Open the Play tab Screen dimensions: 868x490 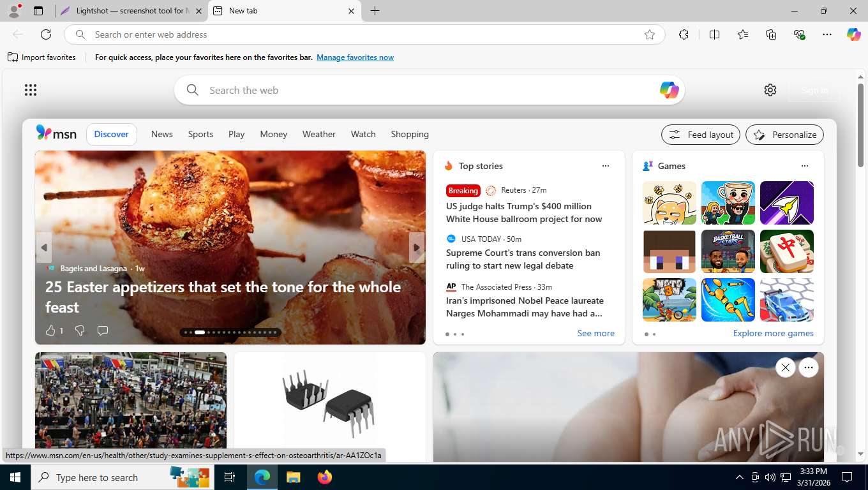(x=237, y=135)
